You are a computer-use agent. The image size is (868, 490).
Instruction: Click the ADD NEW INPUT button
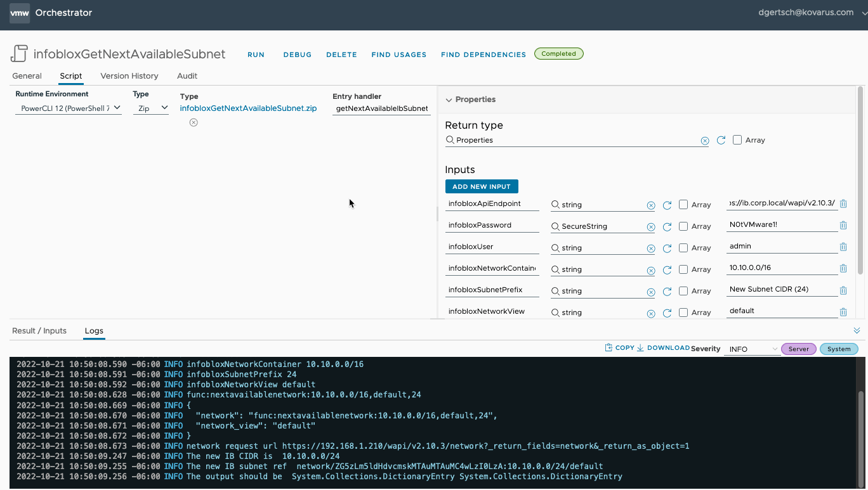[x=482, y=186]
